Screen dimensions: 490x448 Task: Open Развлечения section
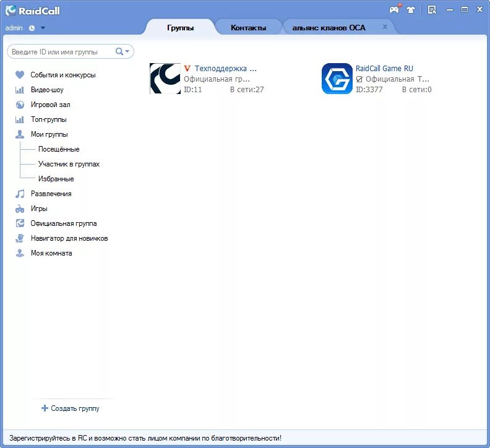click(x=51, y=194)
